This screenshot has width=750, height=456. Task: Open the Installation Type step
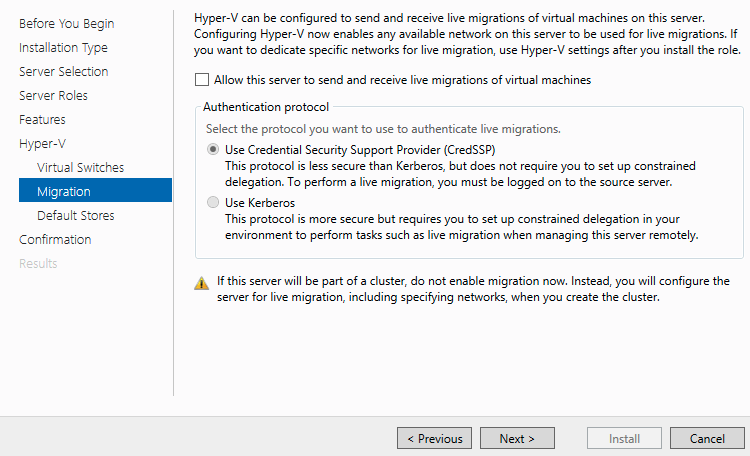(x=63, y=47)
